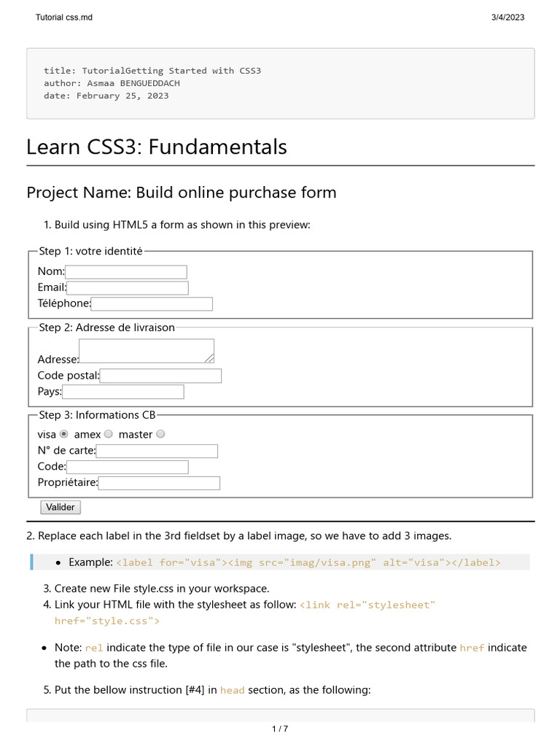Select the amex radio button
Viewport: 560px width, 747px height.
tap(109, 434)
